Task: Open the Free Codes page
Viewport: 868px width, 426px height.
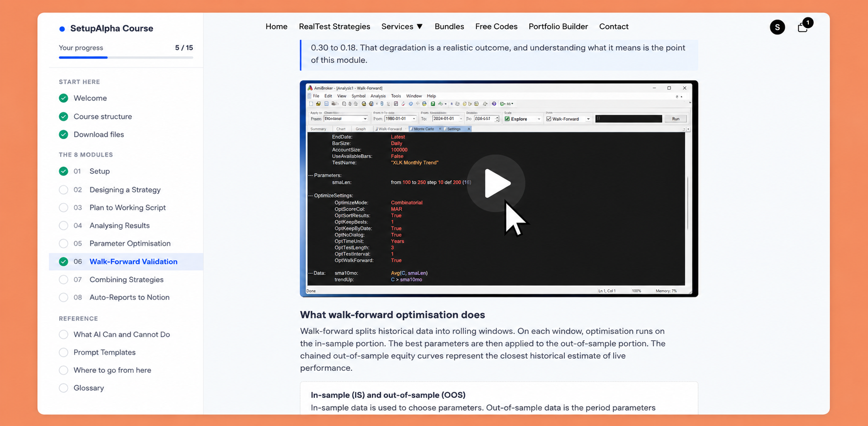Action: [x=496, y=27]
